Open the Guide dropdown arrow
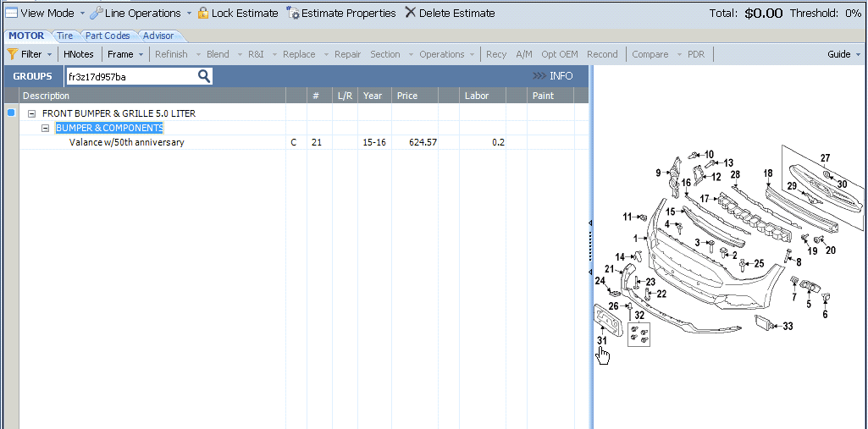 pyautogui.click(x=858, y=54)
